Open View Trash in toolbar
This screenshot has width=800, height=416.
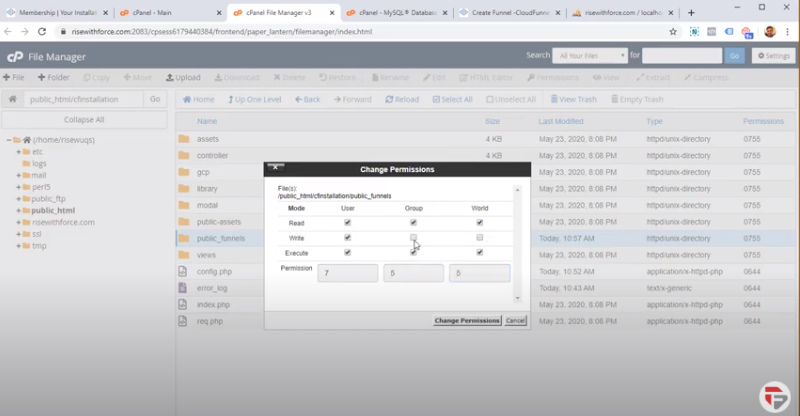pos(553,99)
